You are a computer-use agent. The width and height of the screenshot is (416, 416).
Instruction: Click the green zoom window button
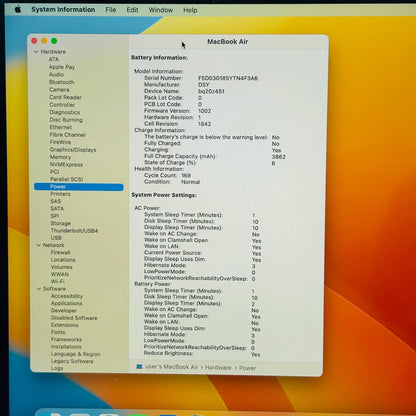click(x=54, y=41)
